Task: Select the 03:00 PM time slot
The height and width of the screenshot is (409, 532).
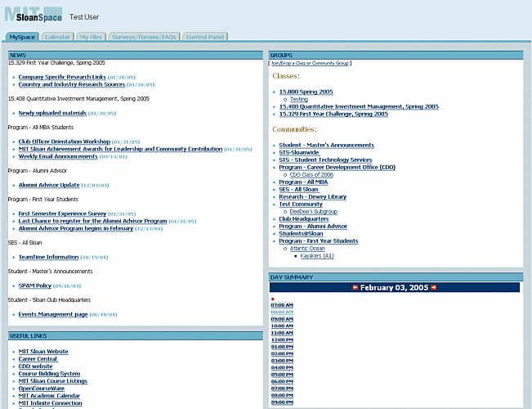Action: [281, 361]
